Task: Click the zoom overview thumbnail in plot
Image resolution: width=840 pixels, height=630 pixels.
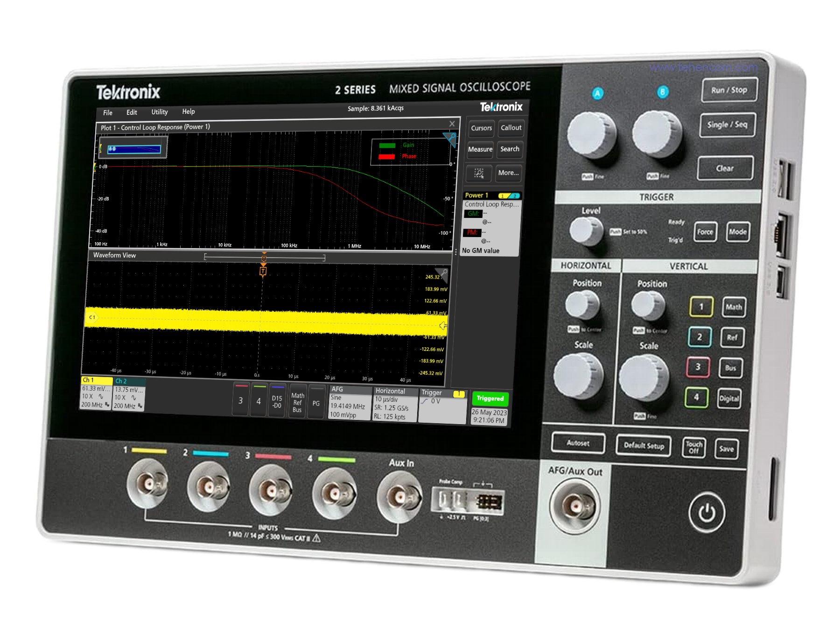Action: click(x=133, y=148)
